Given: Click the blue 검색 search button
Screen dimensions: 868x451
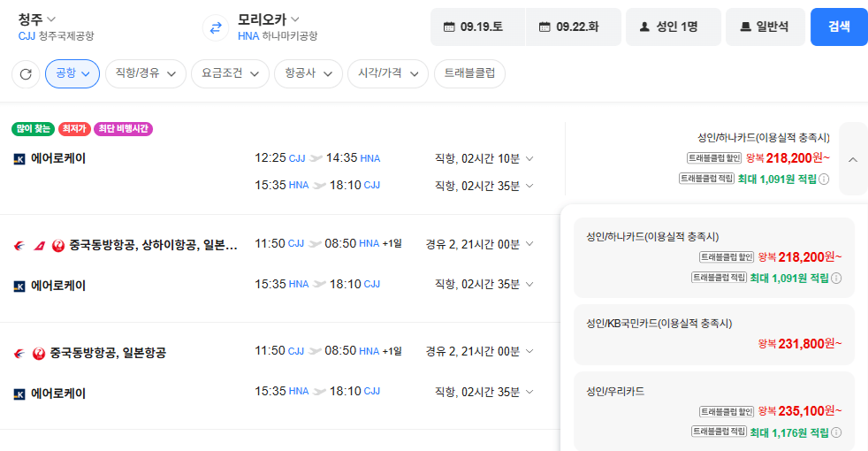Looking at the screenshot, I should tap(839, 27).
